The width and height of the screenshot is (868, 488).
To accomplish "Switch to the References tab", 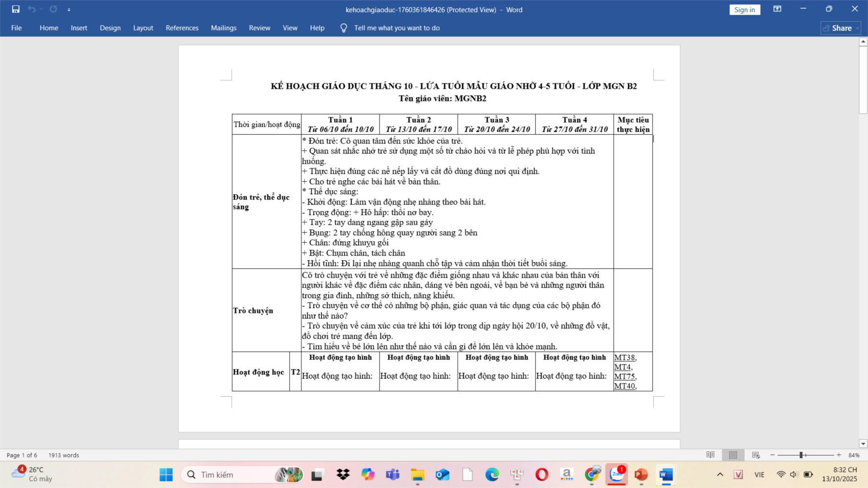I will pyautogui.click(x=182, y=28).
